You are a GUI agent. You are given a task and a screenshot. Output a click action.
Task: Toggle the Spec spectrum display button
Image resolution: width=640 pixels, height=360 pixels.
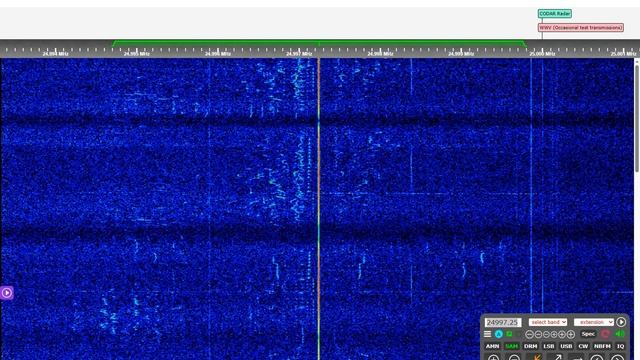coord(588,334)
